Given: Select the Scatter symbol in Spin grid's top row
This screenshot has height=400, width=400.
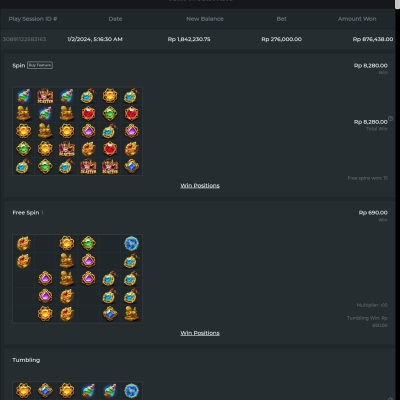Looking at the screenshot, I should (45, 96).
